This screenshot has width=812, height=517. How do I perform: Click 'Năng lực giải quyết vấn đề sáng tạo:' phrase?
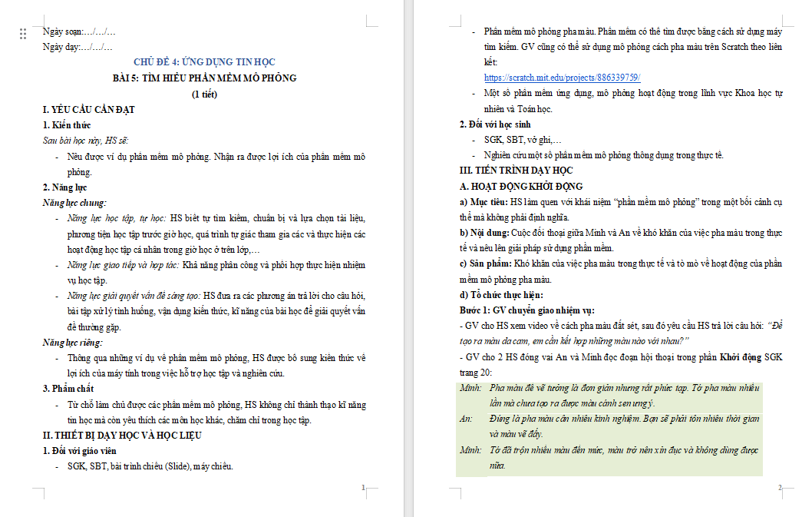pos(134,296)
